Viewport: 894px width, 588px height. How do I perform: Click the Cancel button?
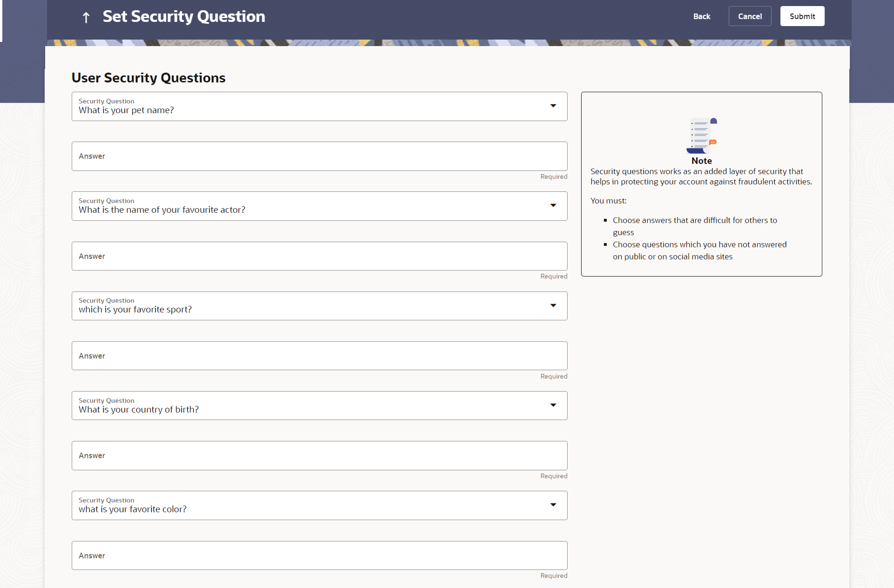750,16
